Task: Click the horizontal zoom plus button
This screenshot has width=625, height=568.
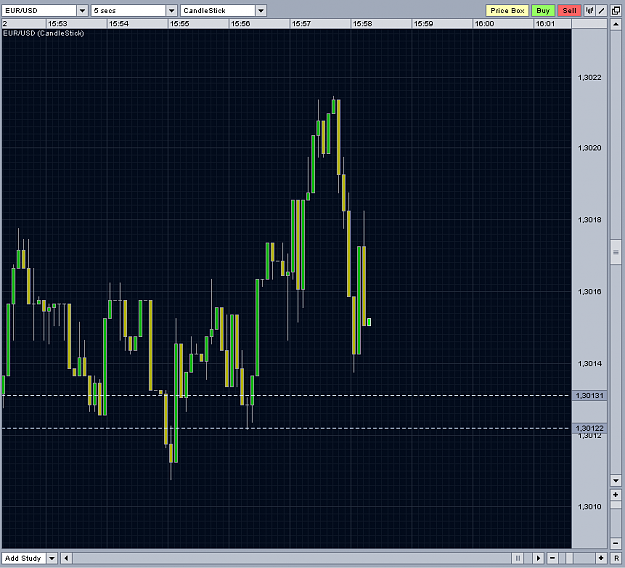Action: 601,558
